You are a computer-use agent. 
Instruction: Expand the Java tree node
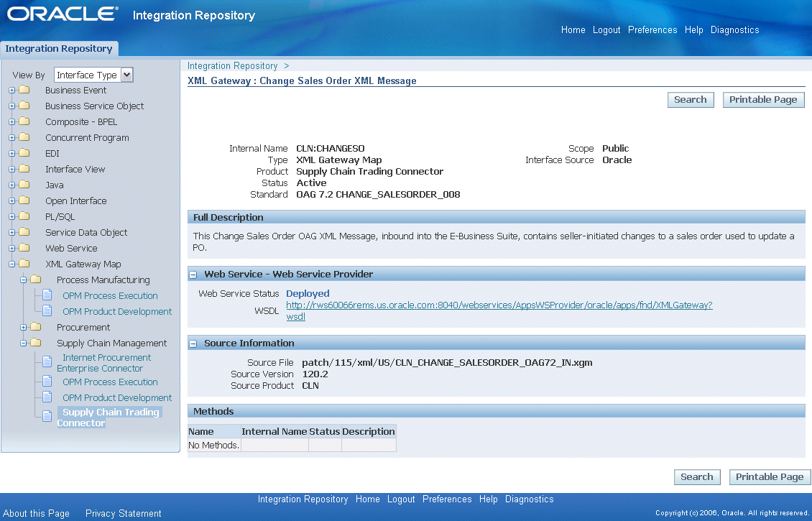[x=12, y=185]
